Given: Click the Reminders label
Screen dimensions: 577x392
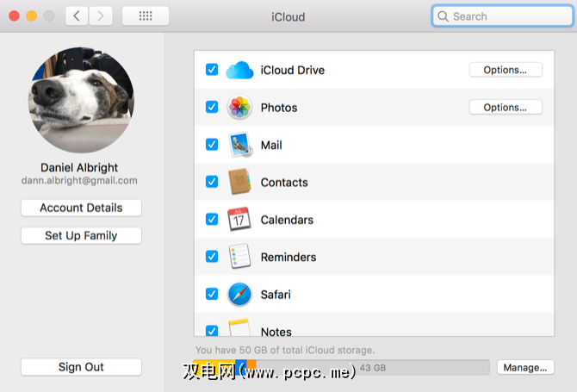Looking at the screenshot, I should (288, 257).
